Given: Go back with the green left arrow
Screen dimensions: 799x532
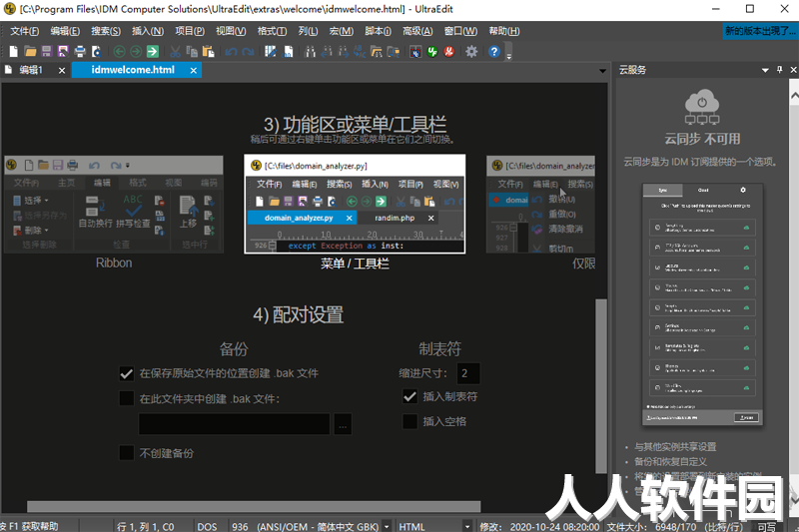Looking at the screenshot, I should [119, 52].
